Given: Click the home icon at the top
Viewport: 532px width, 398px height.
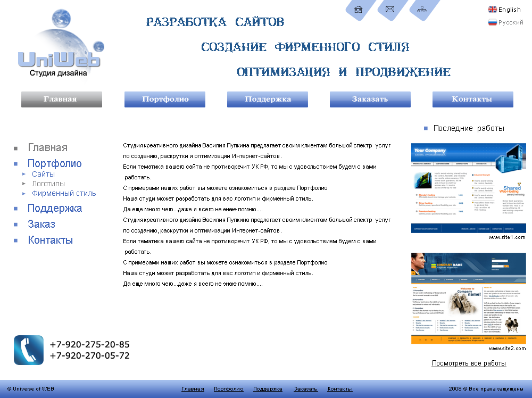Looking at the screenshot, I should (x=359, y=9).
